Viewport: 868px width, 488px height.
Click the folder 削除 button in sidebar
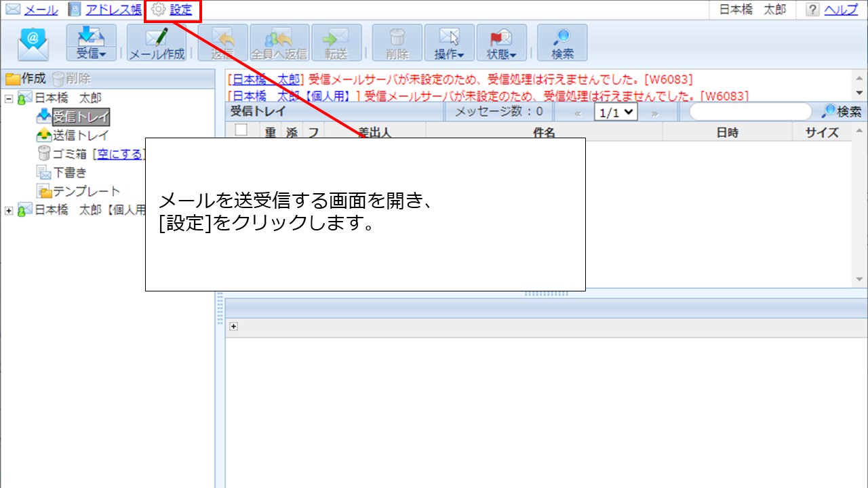coord(71,79)
